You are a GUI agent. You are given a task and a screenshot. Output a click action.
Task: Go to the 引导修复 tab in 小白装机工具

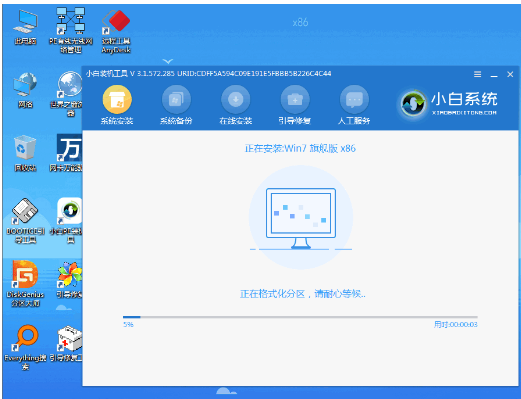tap(295, 105)
